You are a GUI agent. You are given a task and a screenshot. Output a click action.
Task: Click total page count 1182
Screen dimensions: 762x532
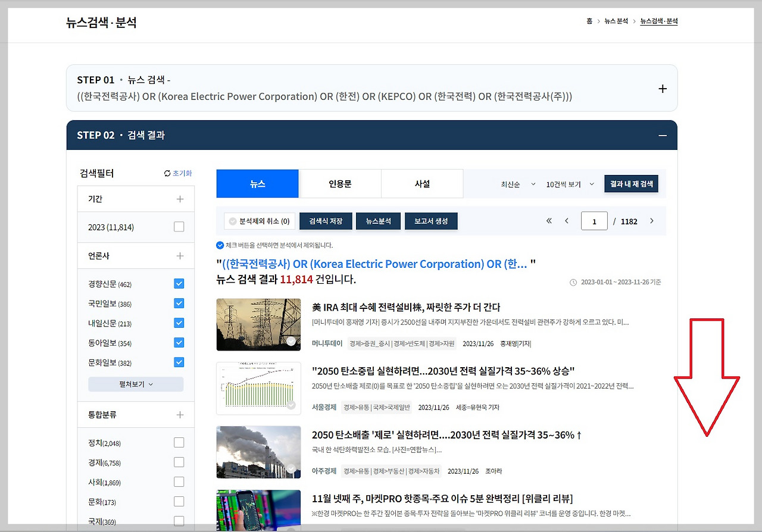[x=629, y=221]
